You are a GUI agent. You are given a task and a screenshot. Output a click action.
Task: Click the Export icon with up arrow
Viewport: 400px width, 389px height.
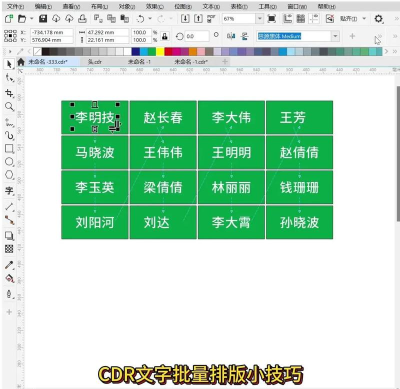click(198, 19)
